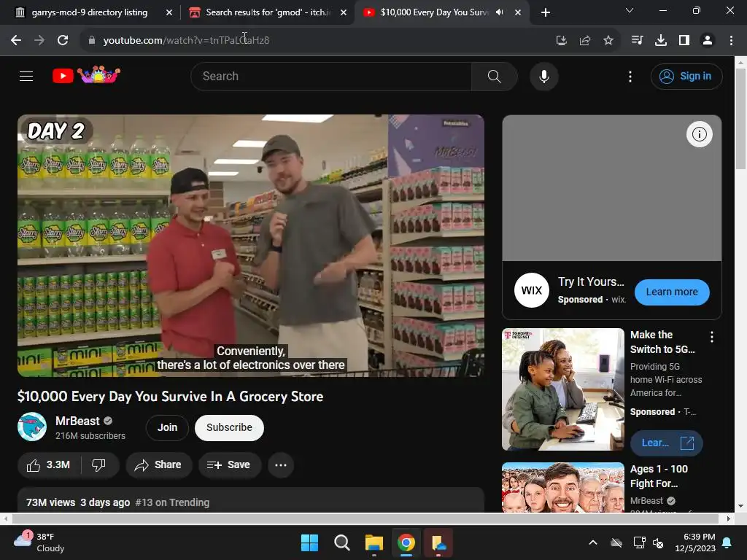Open Ages 1 - 100 video thumbnail
This screenshot has width=747, height=560.
pos(562,487)
